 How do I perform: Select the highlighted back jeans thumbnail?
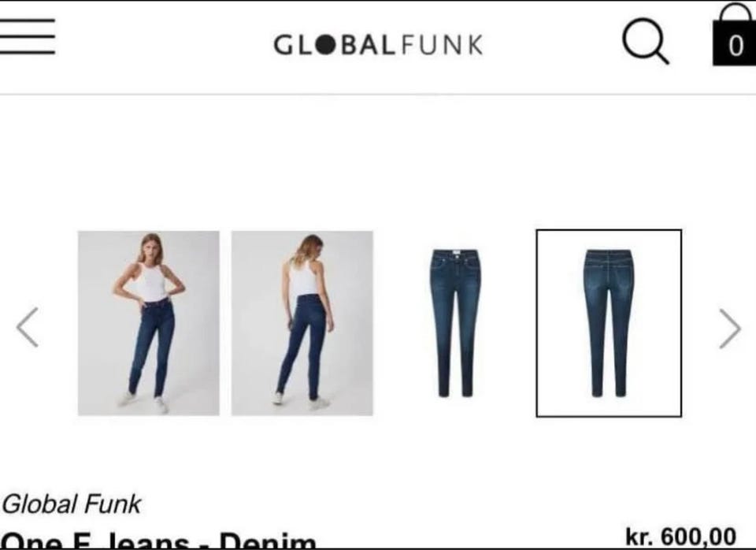(x=609, y=323)
